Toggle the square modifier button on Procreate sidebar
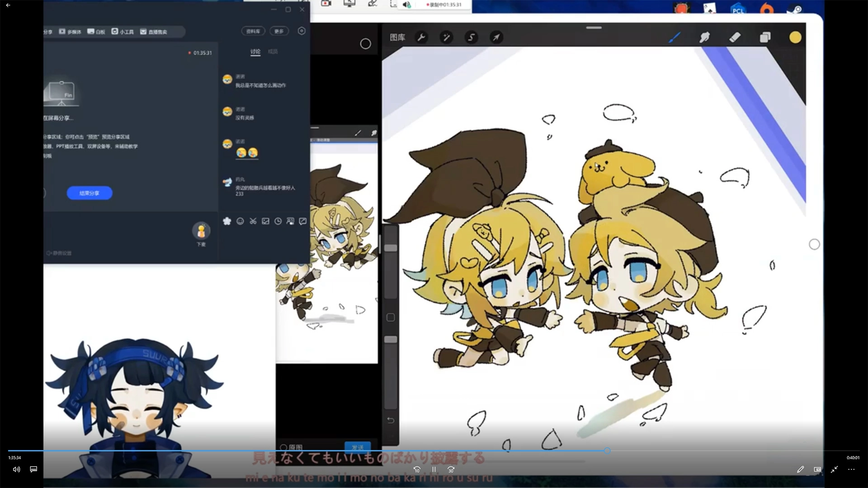This screenshot has height=488, width=868. tap(391, 317)
